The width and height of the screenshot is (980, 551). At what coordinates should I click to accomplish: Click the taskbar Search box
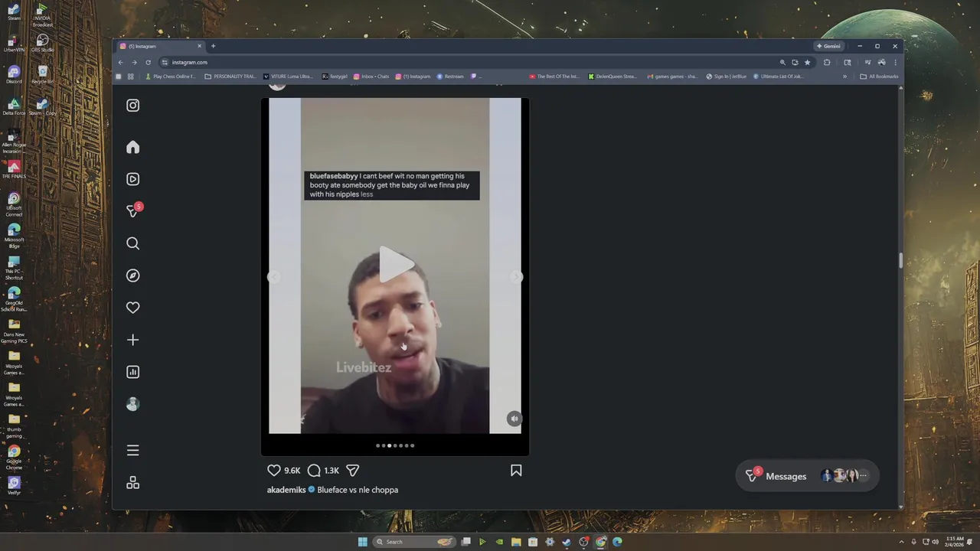pos(413,542)
